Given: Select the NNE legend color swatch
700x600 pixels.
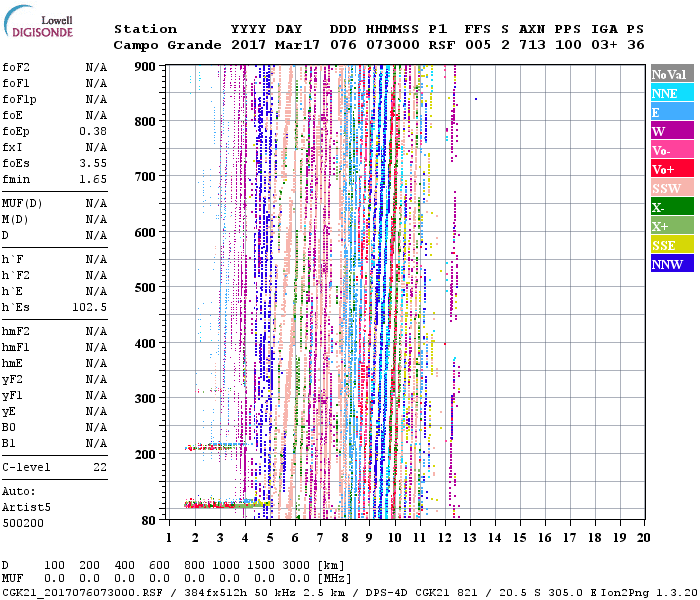Looking at the screenshot, I should coord(672,93).
